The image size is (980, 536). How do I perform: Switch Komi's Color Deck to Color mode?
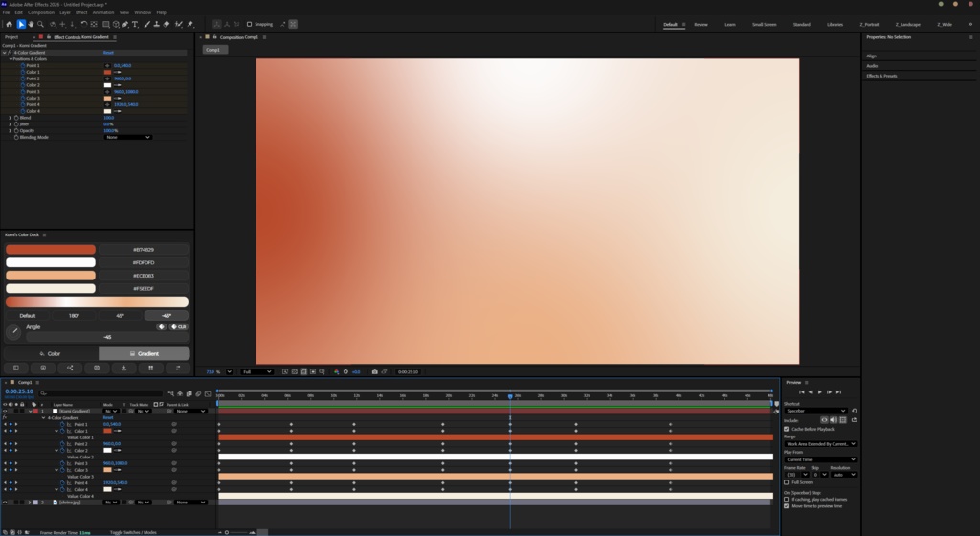pos(50,353)
